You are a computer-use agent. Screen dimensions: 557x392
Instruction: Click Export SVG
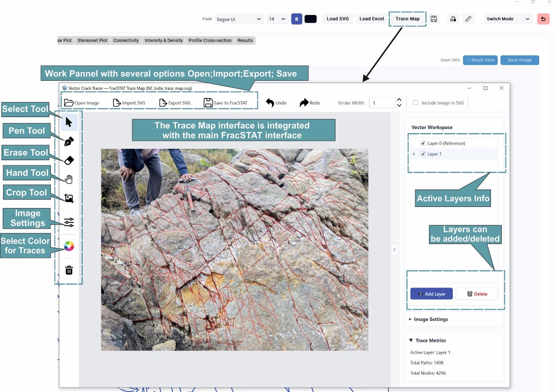coord(175,103)
